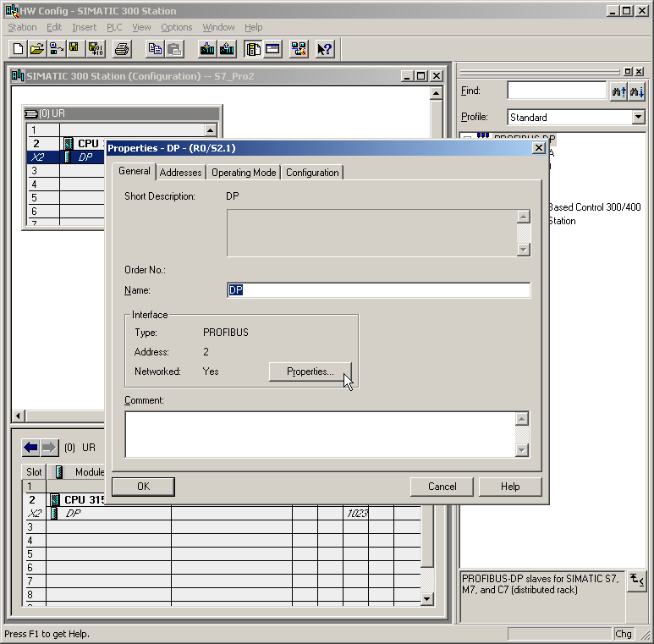Click the rack list scroll up arrow
This screenshot has width=654, height=644.
tap(211, 130)
